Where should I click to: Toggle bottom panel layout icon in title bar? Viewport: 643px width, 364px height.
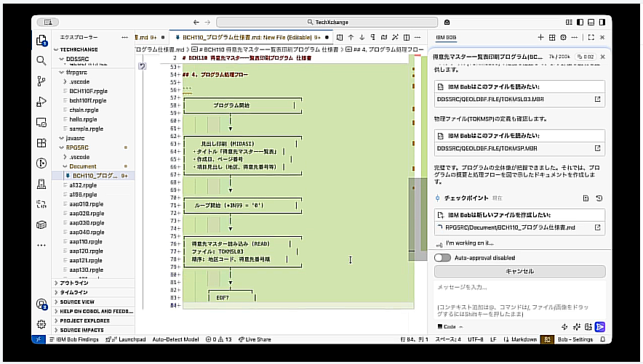591,22
